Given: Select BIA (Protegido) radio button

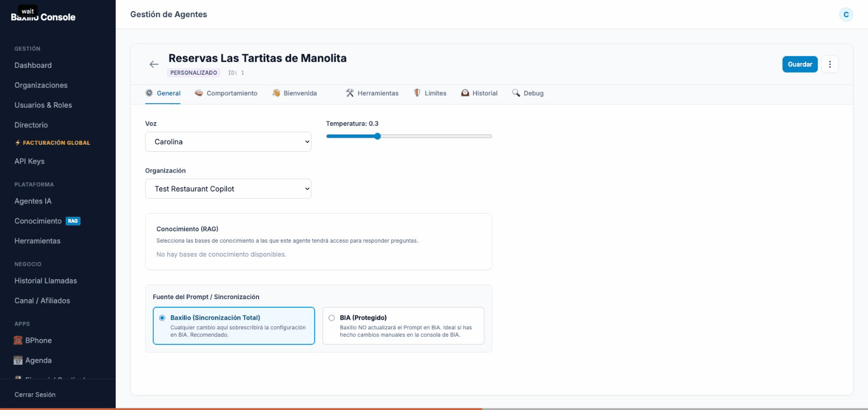Looking at the screenshot, I should [331, 318].
